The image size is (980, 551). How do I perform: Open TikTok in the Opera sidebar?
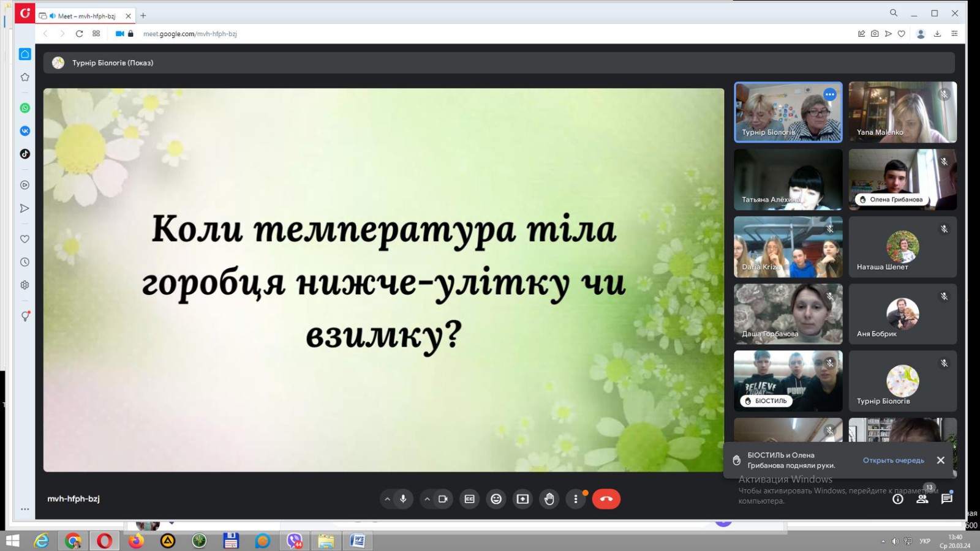(x=25, y=154)
